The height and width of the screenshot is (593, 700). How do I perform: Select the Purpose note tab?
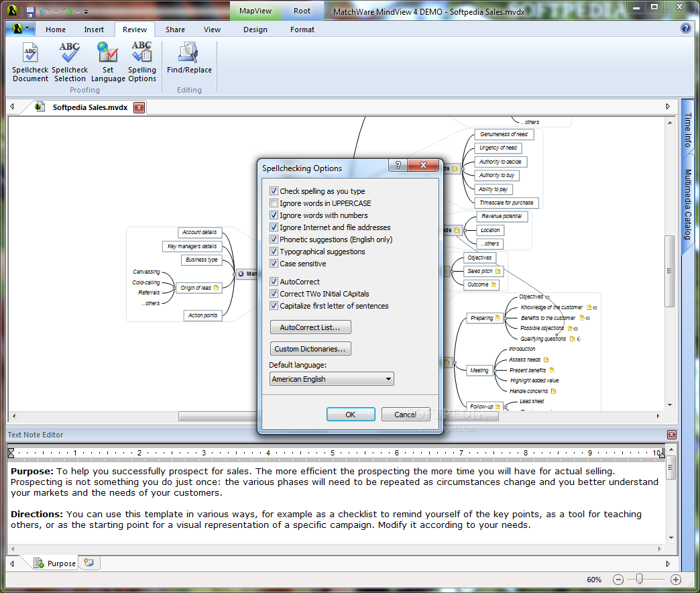click(56, 563)
